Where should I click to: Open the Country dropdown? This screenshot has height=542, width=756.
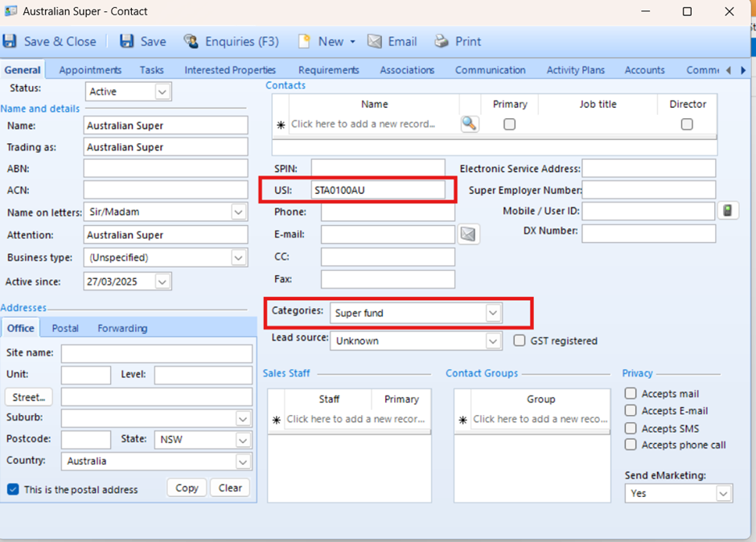coord(243,462)
